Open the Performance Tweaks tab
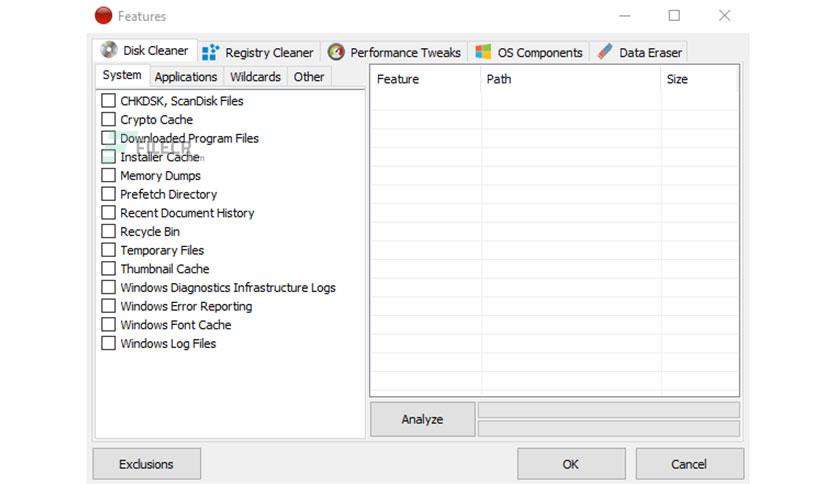Screen dimensions: 836x484 pyautogui.click(x=394, y=52)
